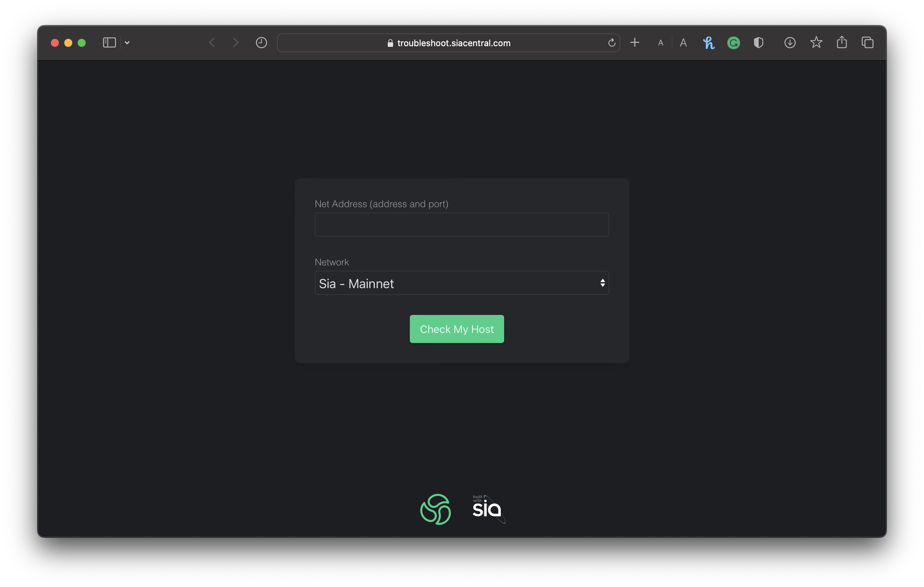The height and width of the screenshot is (587, 924).
Task: Bookmark page with star icon
Action: (x=816, y=43)
